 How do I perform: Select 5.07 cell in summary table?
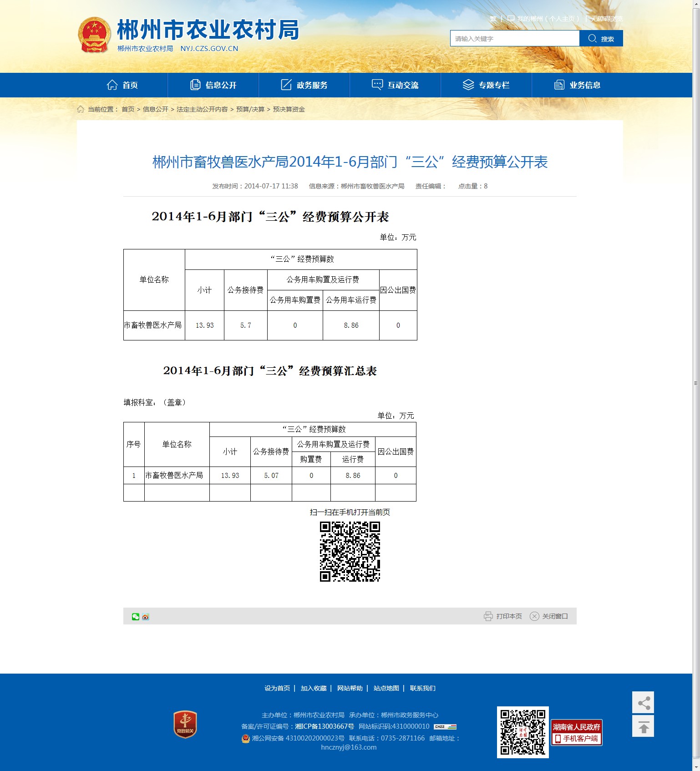tap(271, 476)
